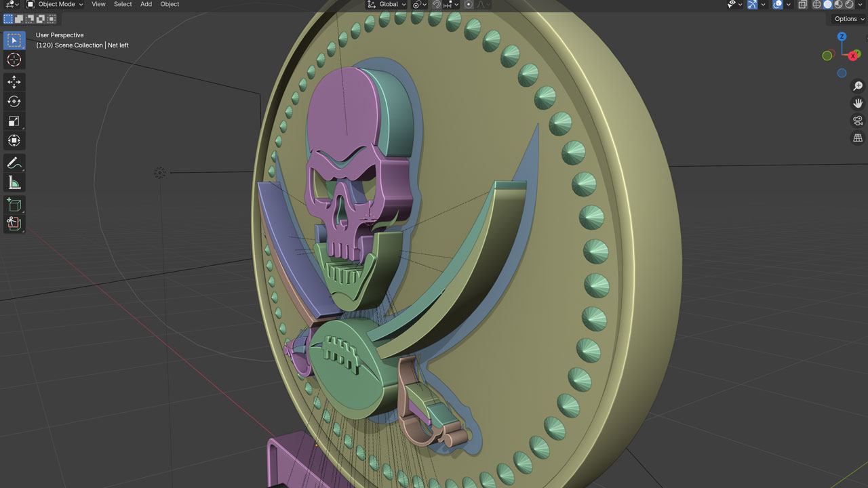Toggle X-ray view in the header
Viewport: 868px width, 488px height.
pyautogui.click(x=803, y=4)
